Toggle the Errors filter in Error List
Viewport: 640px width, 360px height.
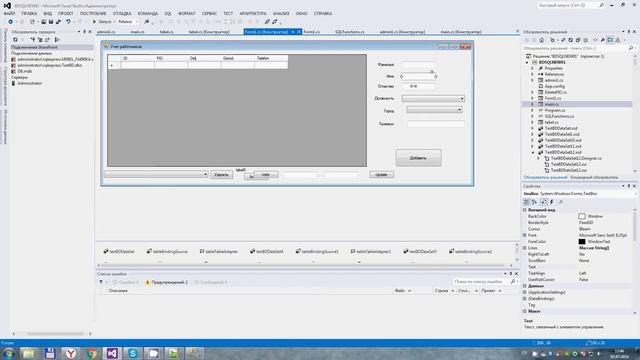click(126, 282)
